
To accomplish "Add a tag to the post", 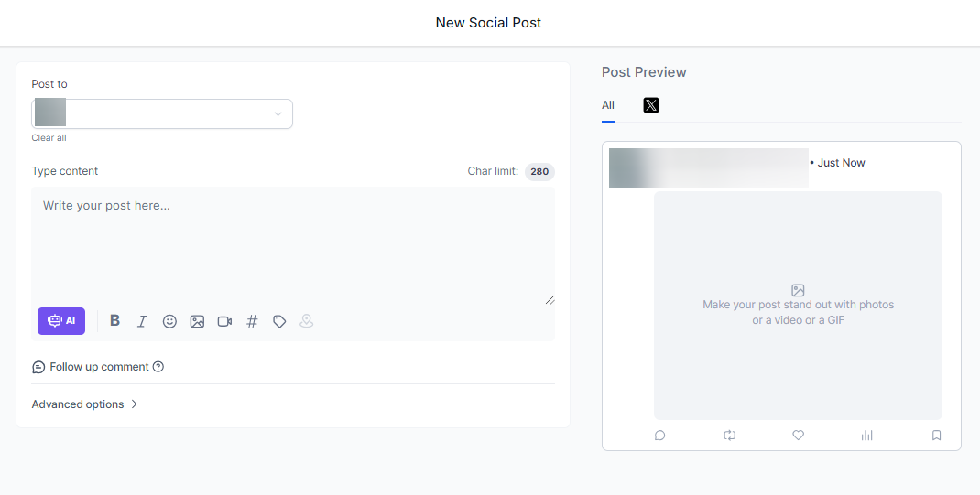I will [x=279, y=321].
